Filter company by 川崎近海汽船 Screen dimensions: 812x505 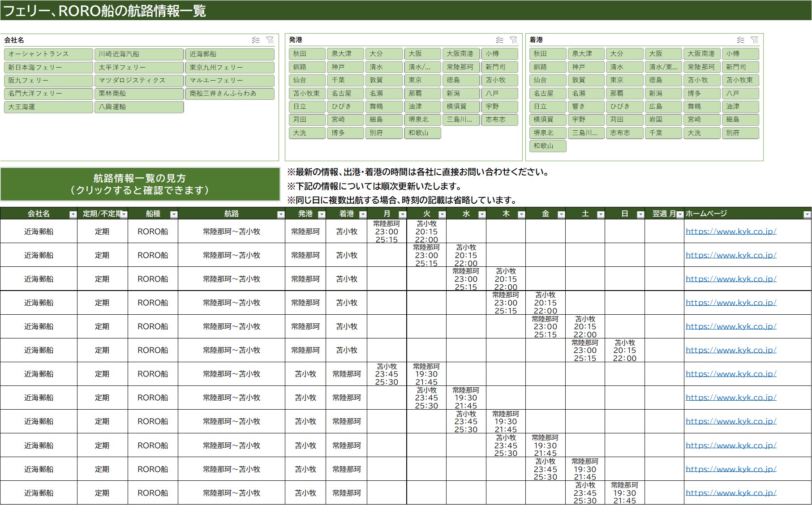(139, 54)
